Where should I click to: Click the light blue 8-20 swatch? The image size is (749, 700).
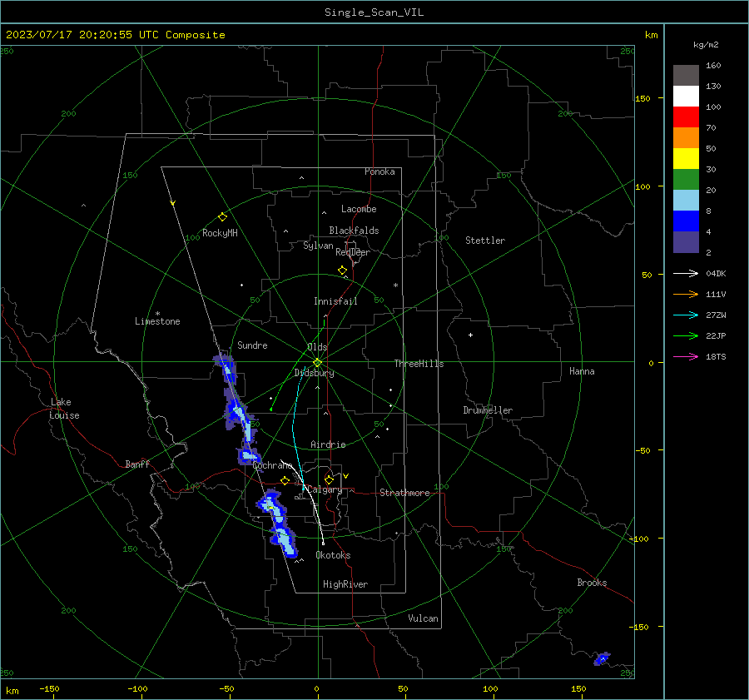click(686, 201)
